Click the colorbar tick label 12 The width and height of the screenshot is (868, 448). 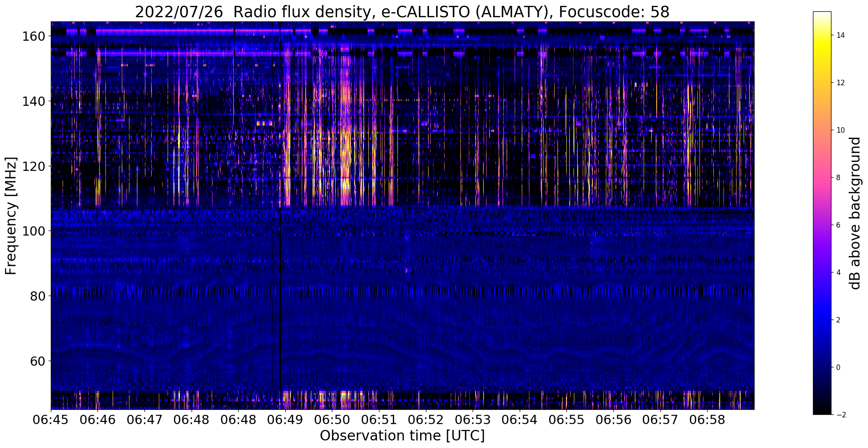pos(841,83)
